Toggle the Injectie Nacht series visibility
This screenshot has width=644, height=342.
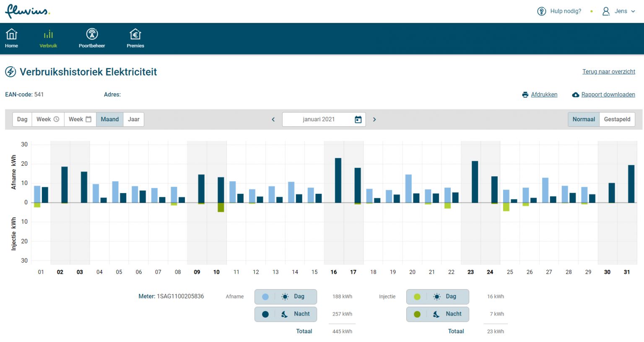(437, 314)
